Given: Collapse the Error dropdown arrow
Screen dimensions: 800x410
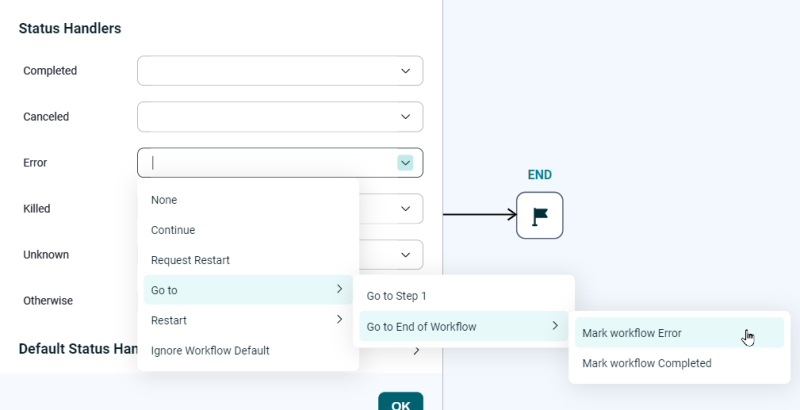Looking at the screenshot, I should [x=405, y=163].
